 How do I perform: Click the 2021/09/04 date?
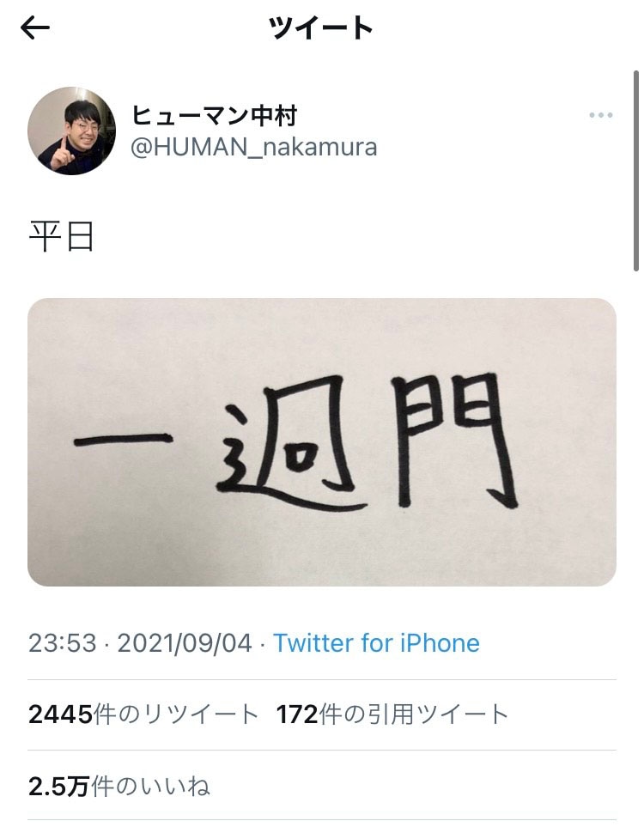(x=185, y=642)
